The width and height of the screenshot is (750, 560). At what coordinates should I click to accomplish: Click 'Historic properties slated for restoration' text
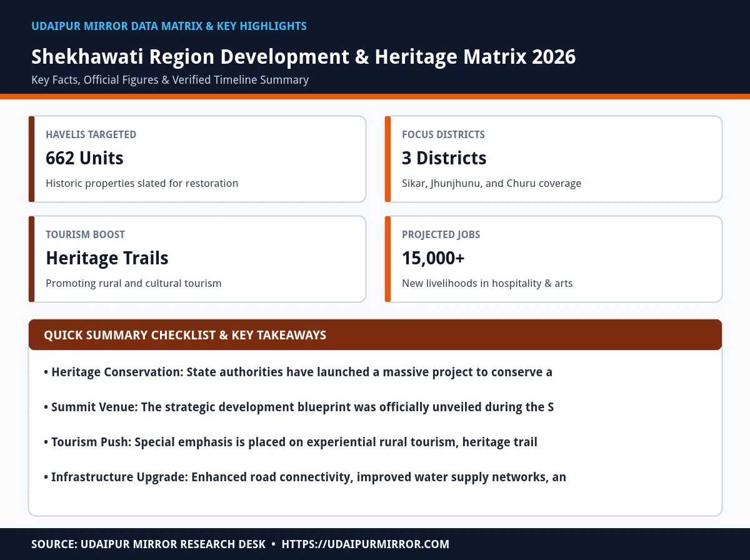pyautogui.click(x=142, y=184)
